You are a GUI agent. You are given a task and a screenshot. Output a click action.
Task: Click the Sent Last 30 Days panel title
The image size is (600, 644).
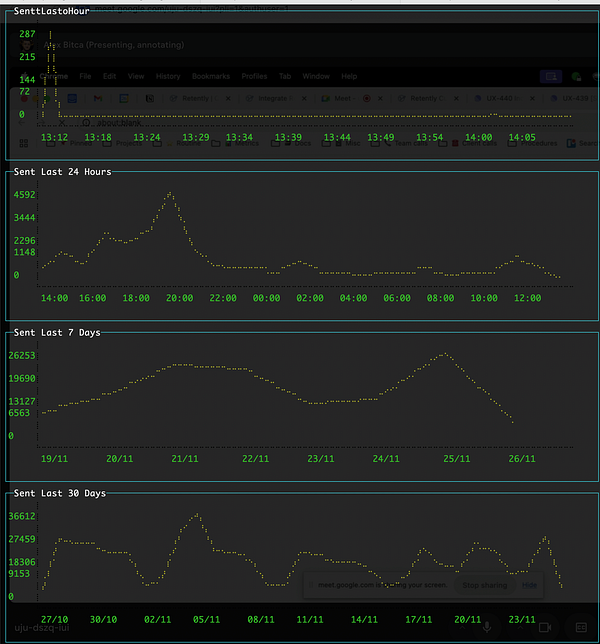click(59, 493)
